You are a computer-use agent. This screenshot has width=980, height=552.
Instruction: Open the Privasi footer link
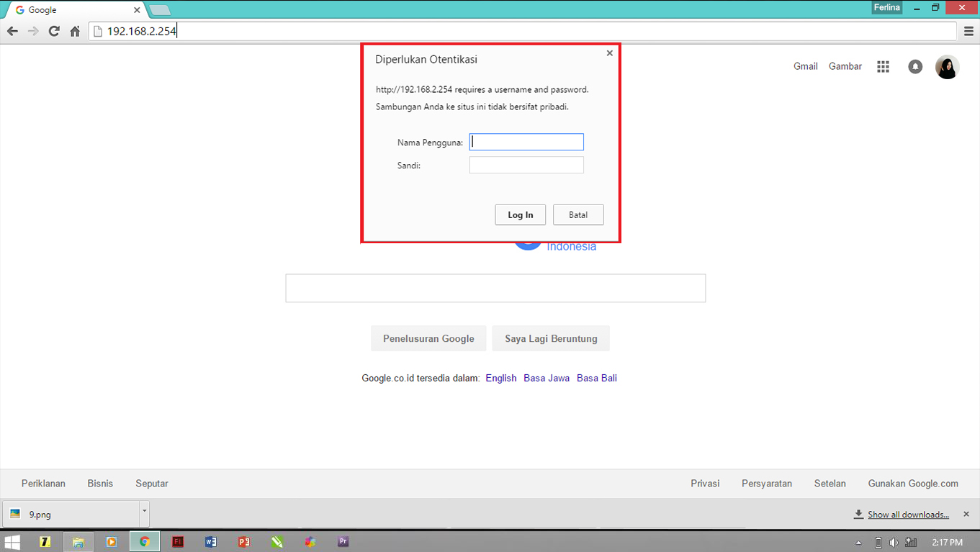[705, 484]
